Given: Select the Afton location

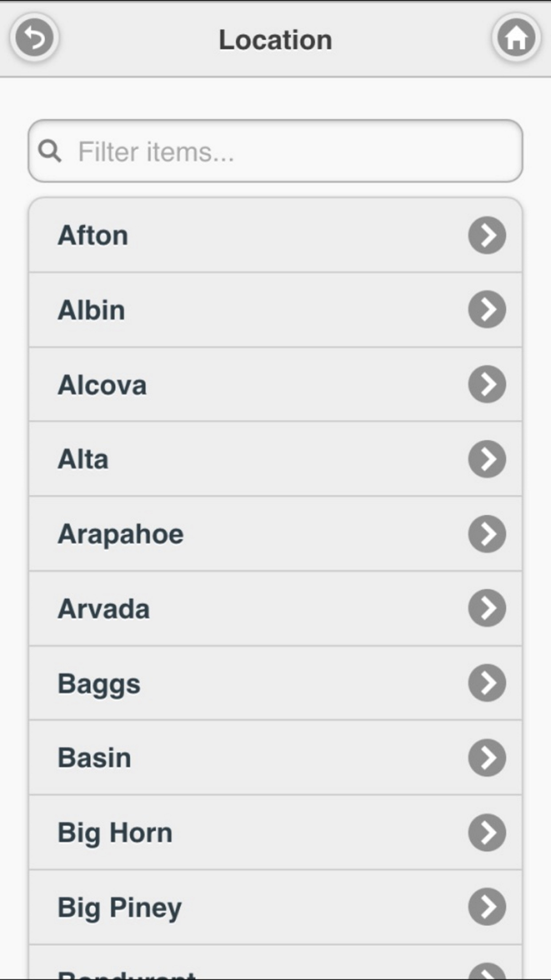Looking at the screenshot, I should pos(275,235).
